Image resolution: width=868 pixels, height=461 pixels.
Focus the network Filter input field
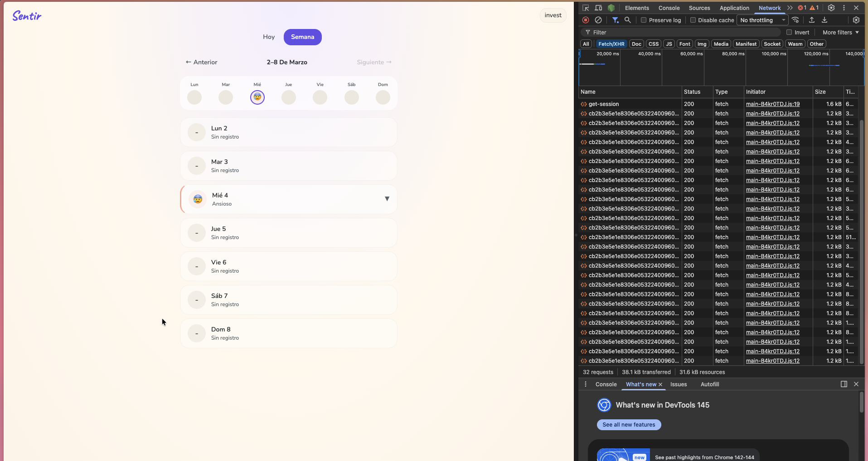point(681,32)
